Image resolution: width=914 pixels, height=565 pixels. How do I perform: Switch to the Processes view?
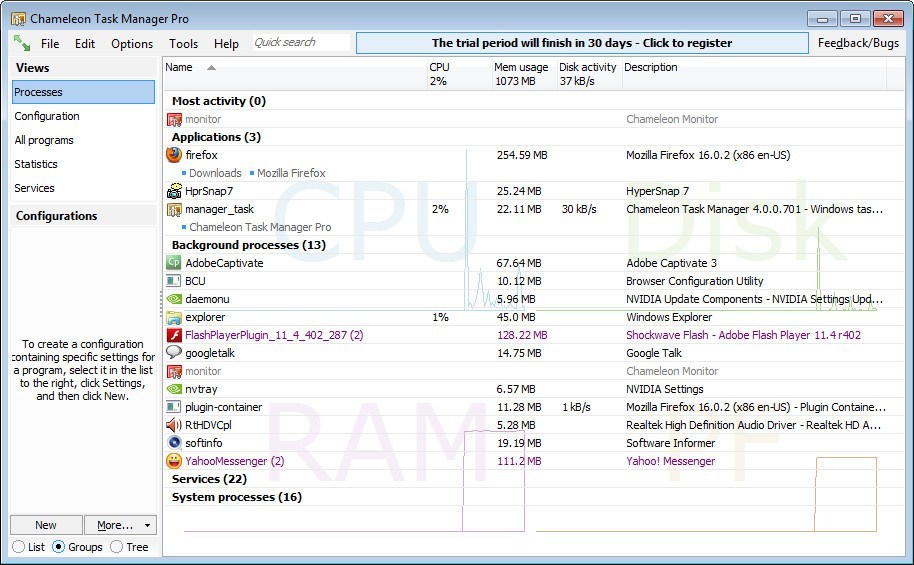tap(83, 92)
